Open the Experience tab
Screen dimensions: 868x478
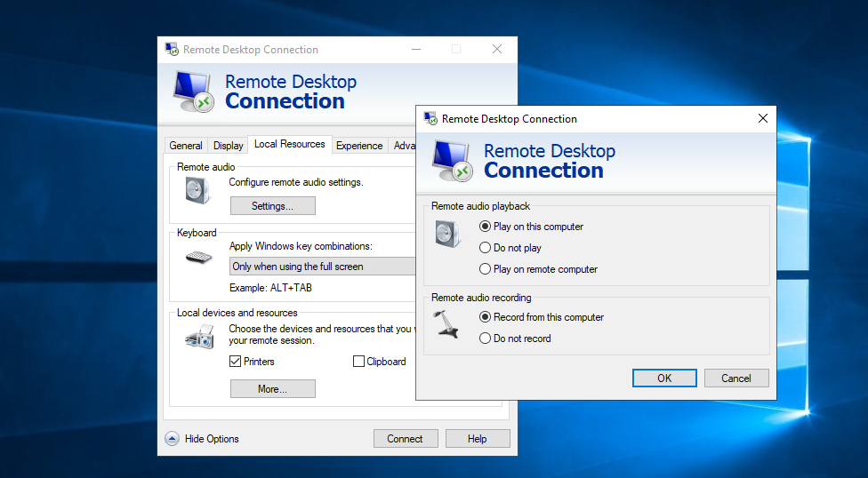point(359,146)
